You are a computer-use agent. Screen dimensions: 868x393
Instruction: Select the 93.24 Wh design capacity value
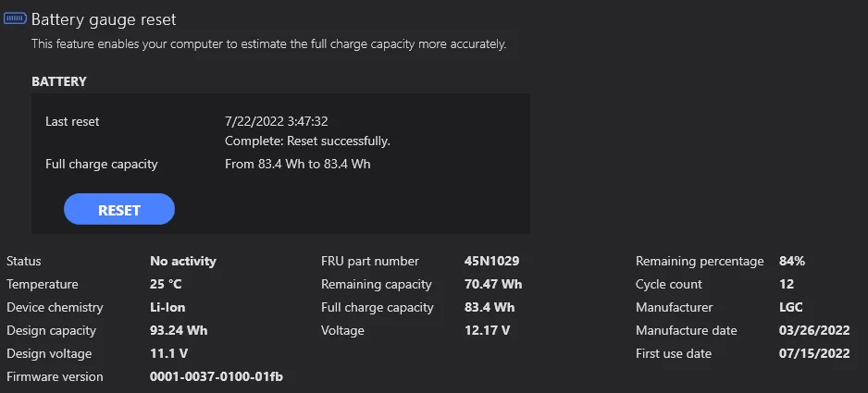point(178,330)
